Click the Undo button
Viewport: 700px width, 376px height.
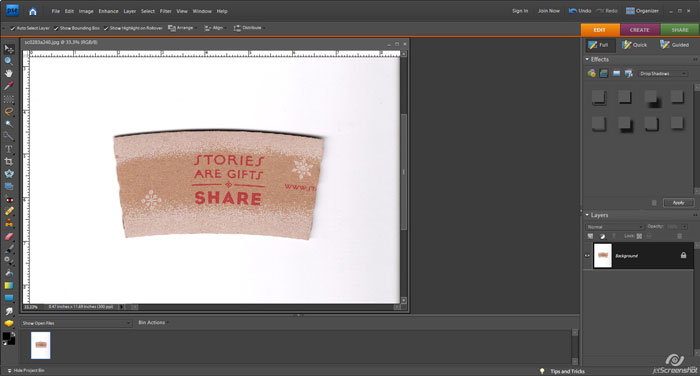click(580, 11)
